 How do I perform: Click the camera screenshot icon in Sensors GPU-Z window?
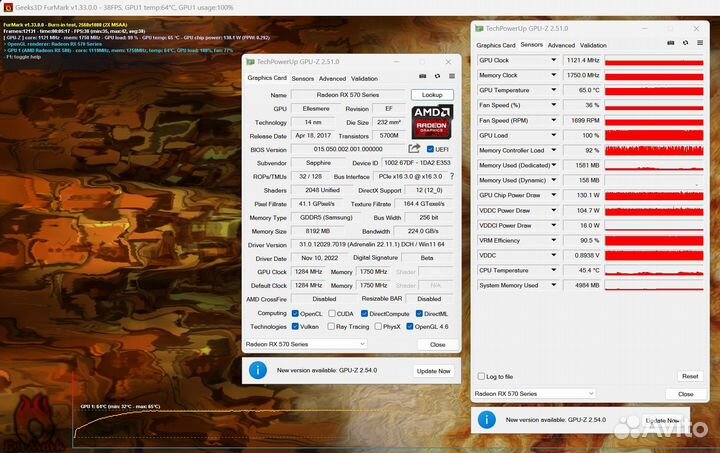[670, 43]
